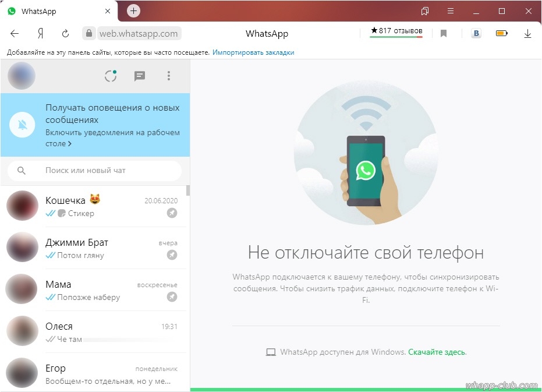Click the WhatsApp page title in address bar

tap(267, 34)
